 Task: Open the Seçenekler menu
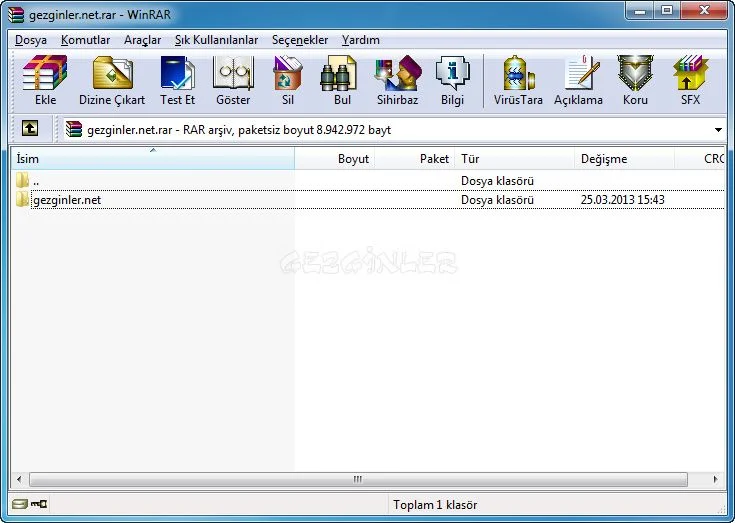point(300,40)
